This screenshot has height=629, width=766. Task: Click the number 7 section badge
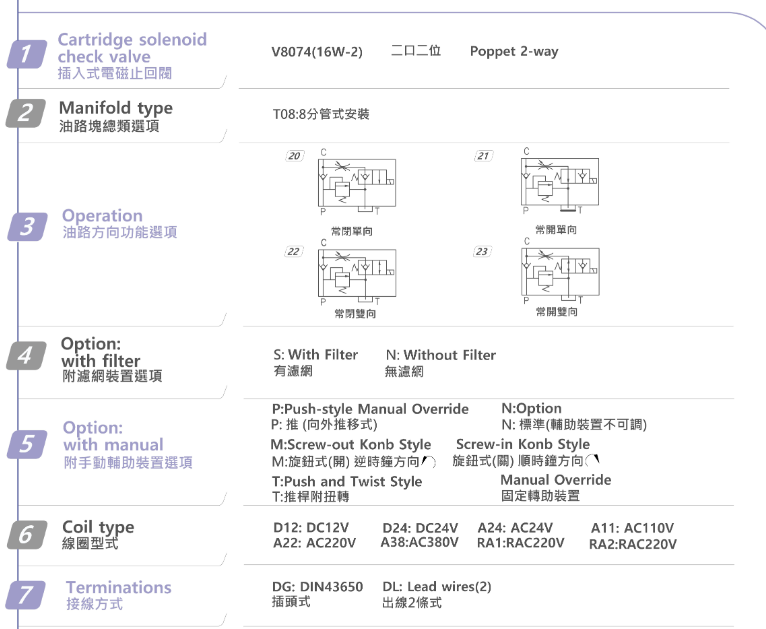26,595
